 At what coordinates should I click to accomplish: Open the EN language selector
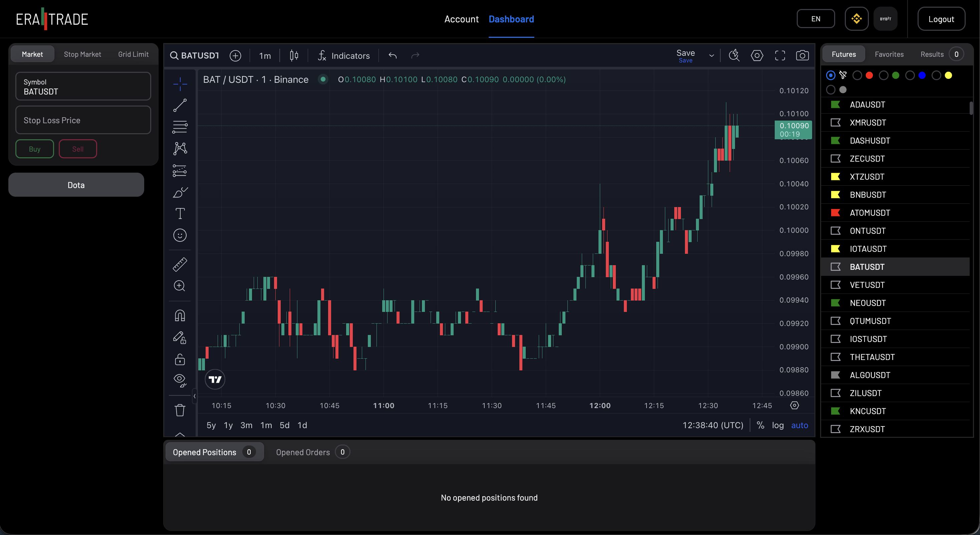816,19
